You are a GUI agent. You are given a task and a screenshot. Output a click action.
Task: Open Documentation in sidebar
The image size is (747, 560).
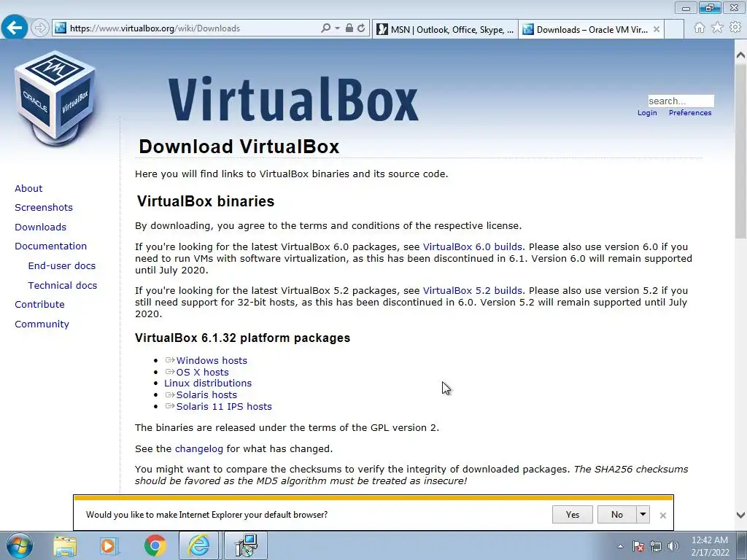coord(50,246)
